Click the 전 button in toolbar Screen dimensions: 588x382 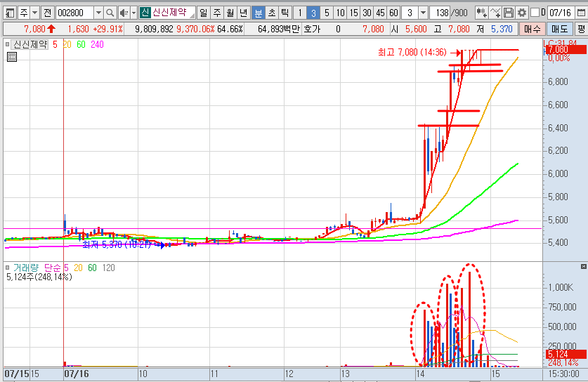47,13
